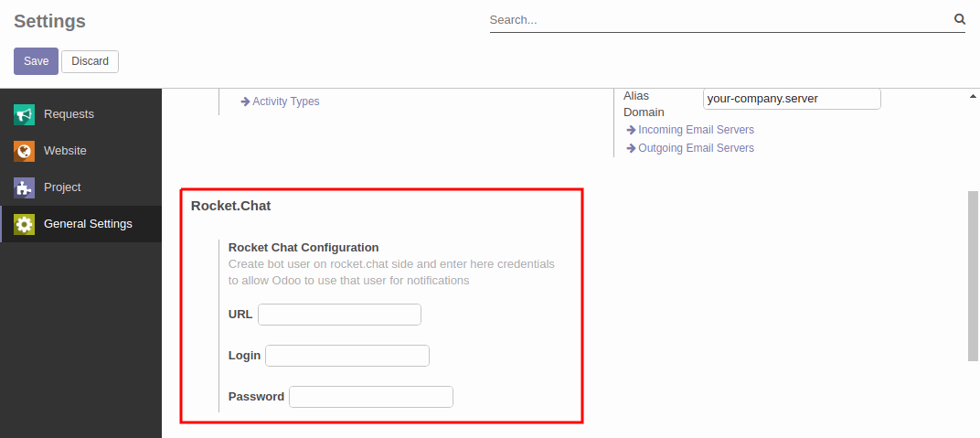Click the Rocket.Chat section heading
The width and height of the screenshot is (980, 438).
pyautogui.click(x=230, y=206)
